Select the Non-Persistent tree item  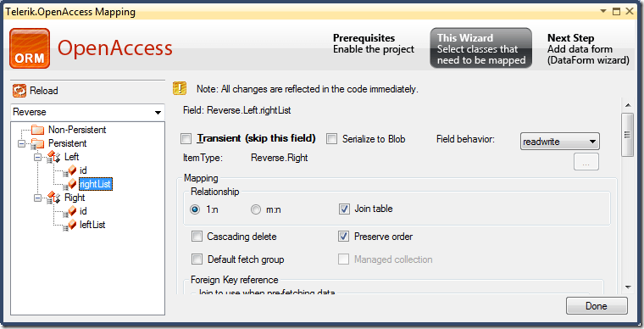(x=77, y=131)
